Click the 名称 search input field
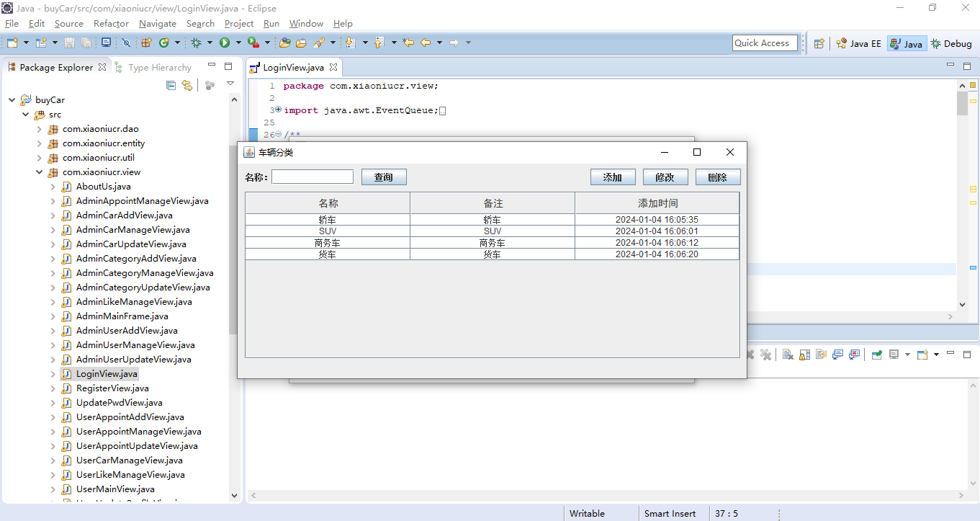 pos(313,177)
